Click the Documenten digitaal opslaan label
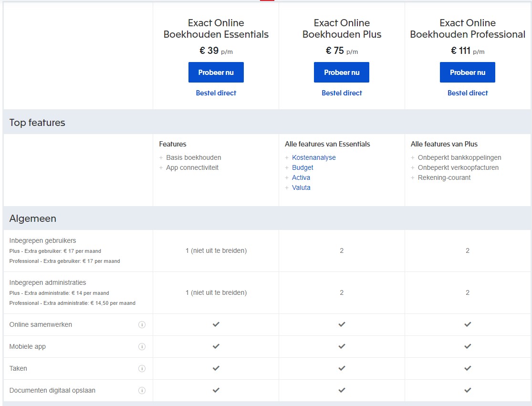 pos(52,390)
